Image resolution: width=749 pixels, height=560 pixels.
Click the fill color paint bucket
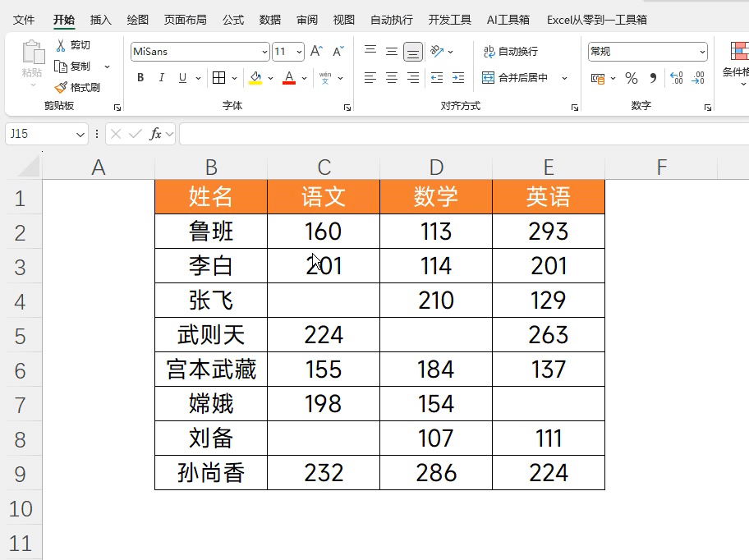click(x=255, y=78)
